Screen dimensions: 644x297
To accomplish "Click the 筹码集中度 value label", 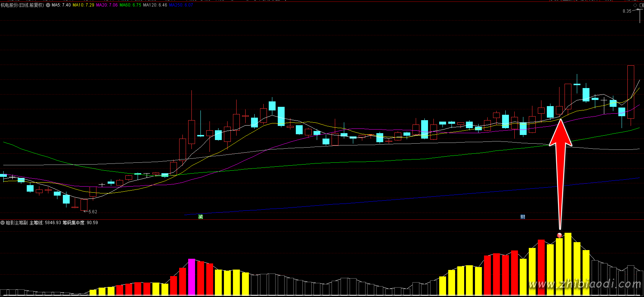I will click(x=80, y=223).
